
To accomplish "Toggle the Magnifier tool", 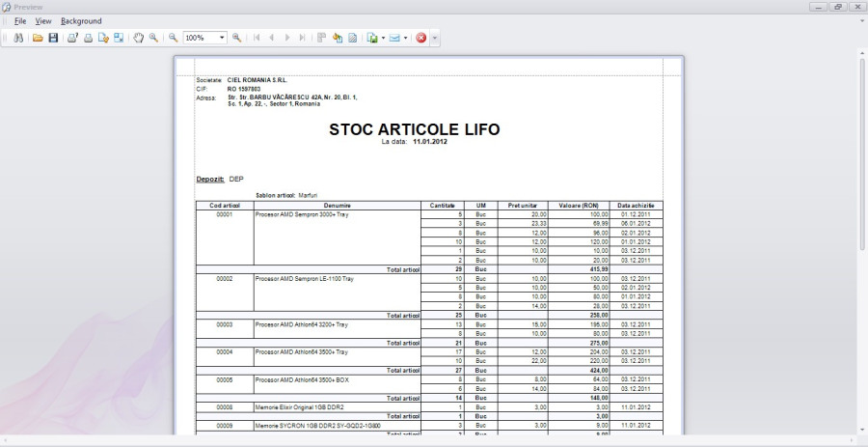I will (x=153, y=38).
